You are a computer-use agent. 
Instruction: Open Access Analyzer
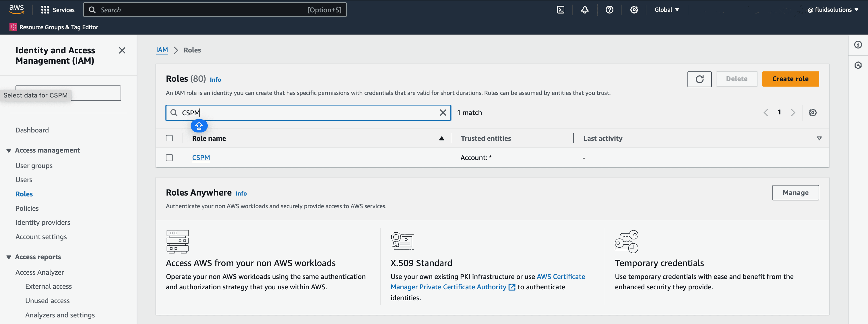[x=40, y=272]
